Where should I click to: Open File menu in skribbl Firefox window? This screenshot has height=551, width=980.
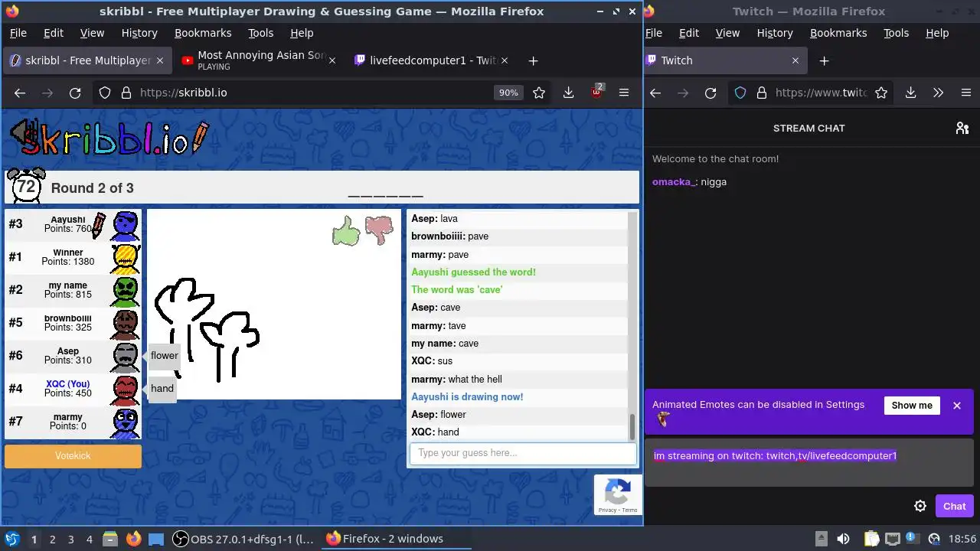(x=18, y=33)
